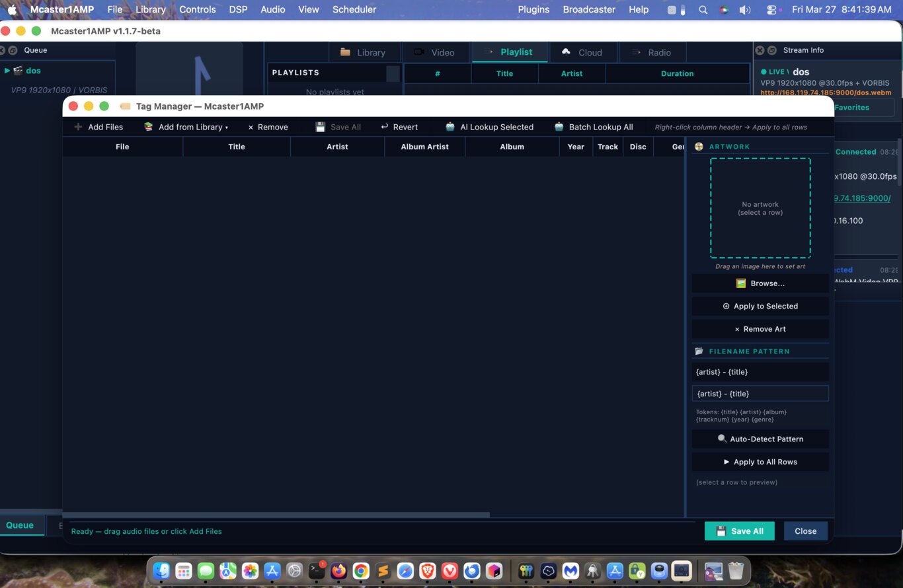Switch to the Video tab

coord(436,52)
